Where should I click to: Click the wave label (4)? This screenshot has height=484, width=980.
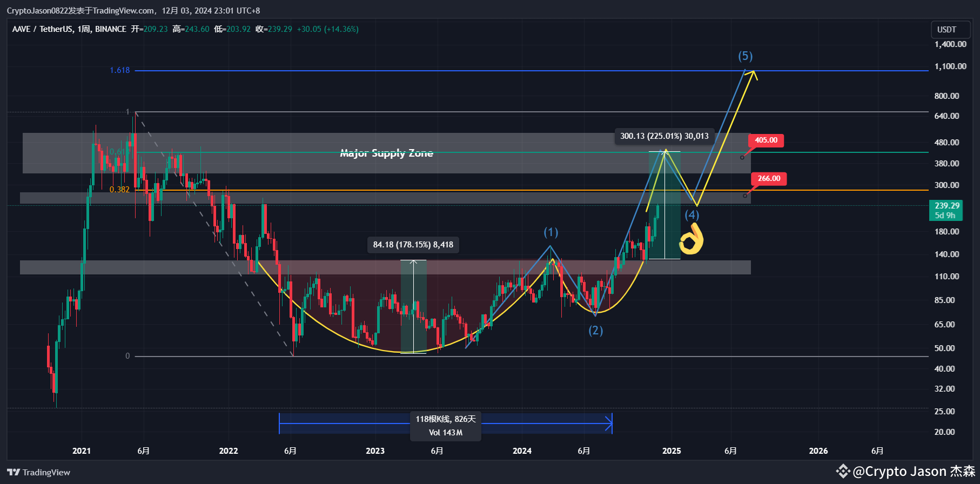(692, 215)
